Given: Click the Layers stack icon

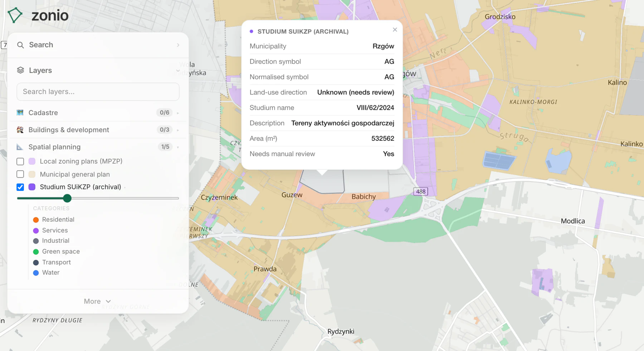Looking at the screenshot, I should [x=21, y=70].
